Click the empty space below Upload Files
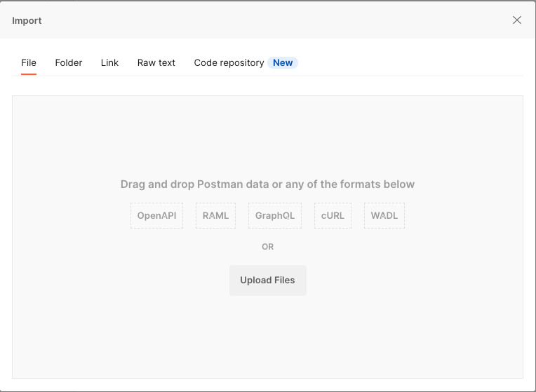 (267, 337)
